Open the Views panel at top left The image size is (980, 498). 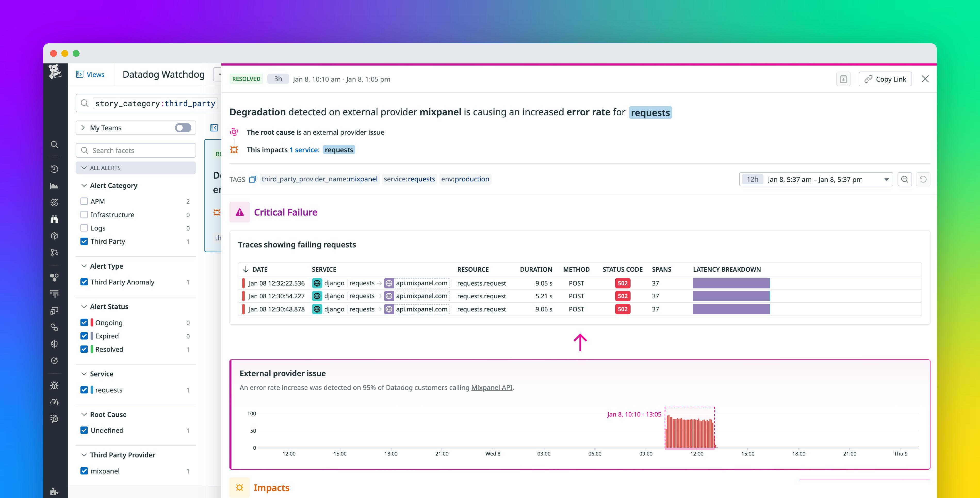click(x=91, y=74)
